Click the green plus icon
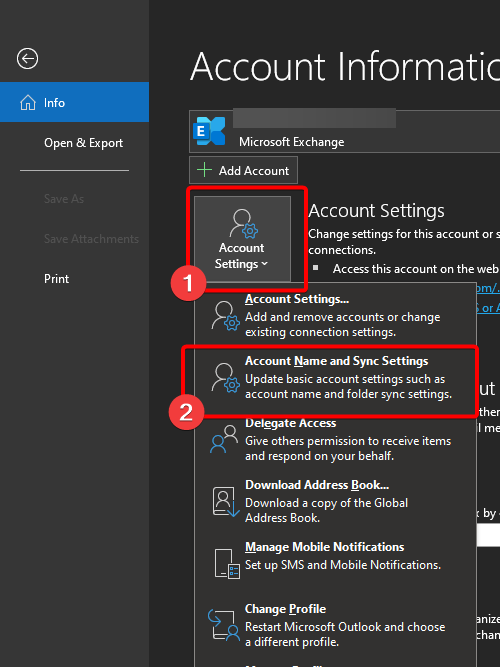This screenshot has width=500, height=667. pos(205,170)
